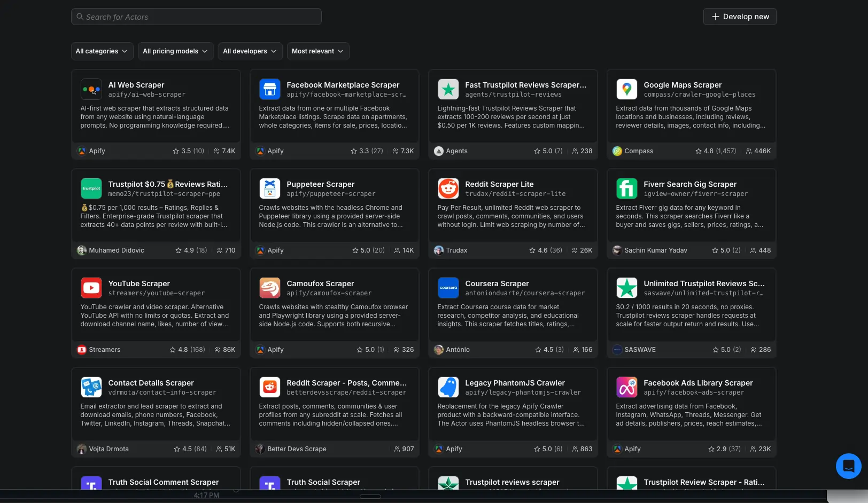868x503 pixels.
Task: Click the star rating icon for Google Maps Scraper
Action: 699,151
